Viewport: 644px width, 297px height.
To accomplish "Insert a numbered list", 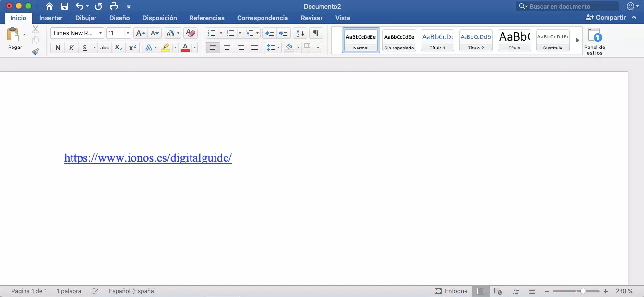I will coord(231,33).
